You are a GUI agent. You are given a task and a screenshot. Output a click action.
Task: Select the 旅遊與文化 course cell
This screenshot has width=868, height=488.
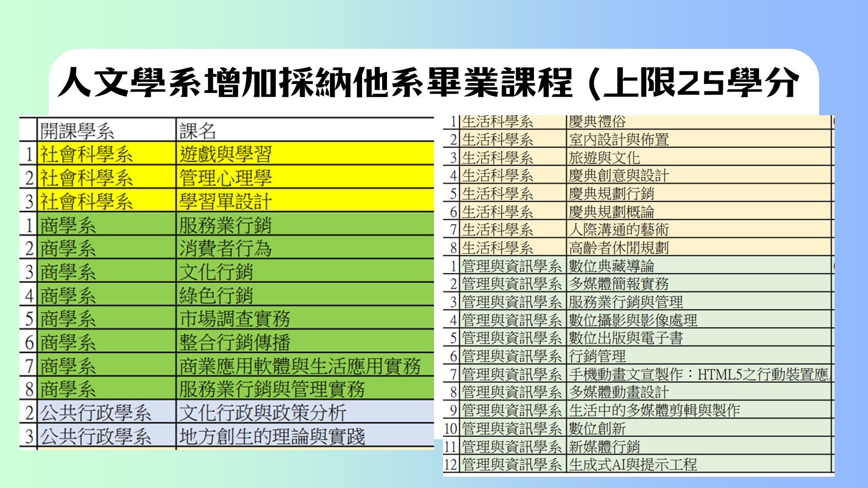pyautogui.click(x=604, y=158)
